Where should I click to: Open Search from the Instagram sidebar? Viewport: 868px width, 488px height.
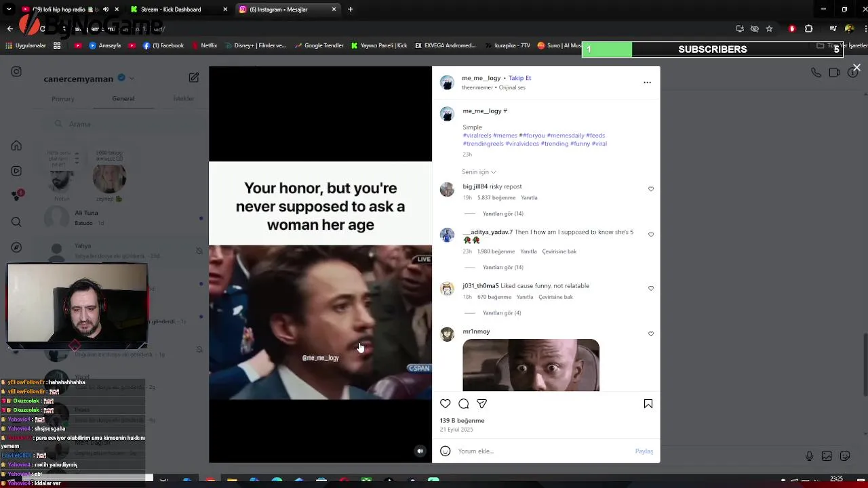[x=16, y=222]
